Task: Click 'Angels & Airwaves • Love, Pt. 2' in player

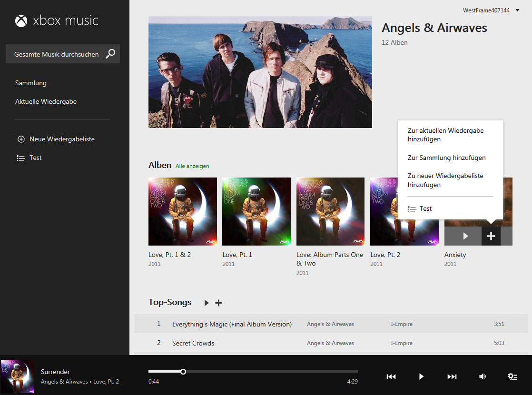Action: 80,382
